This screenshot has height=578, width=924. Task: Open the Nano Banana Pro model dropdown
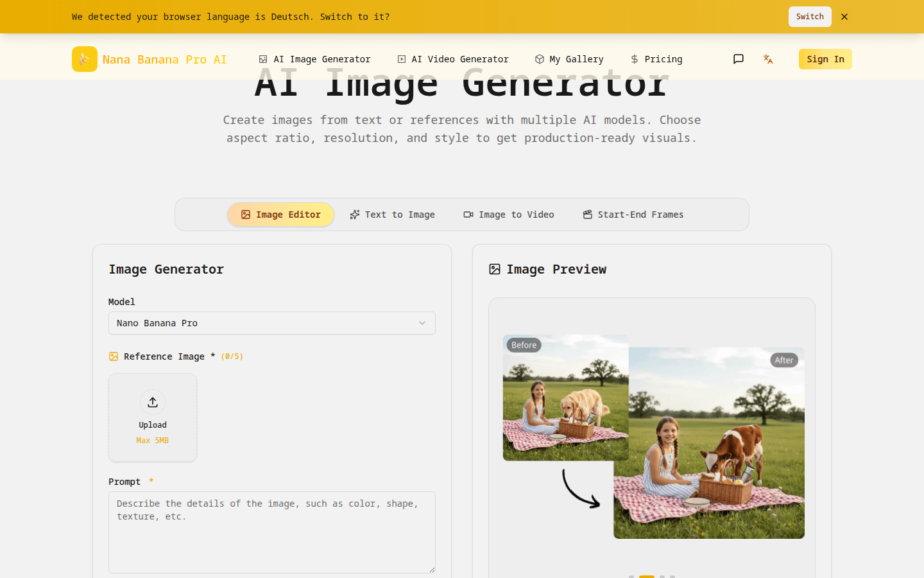point(271,323)
